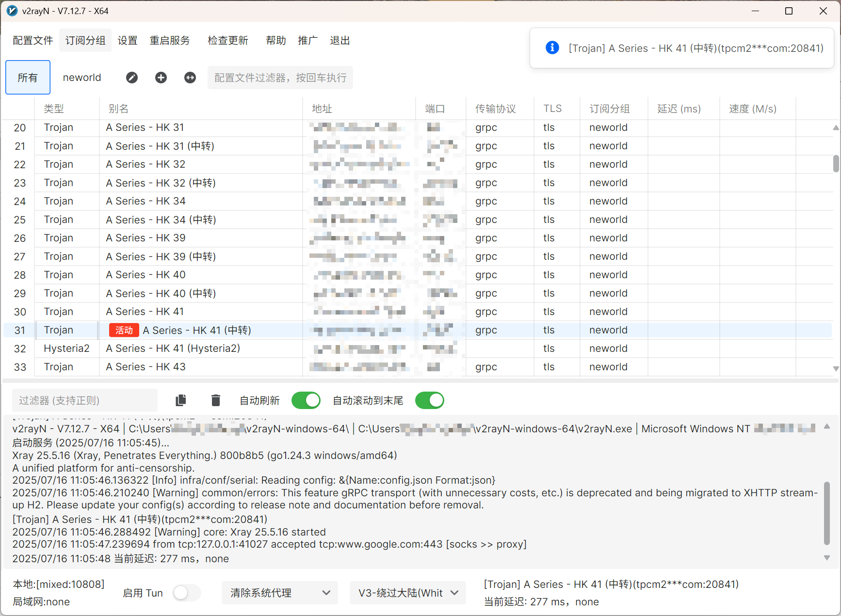Click the server list vertical scrollbar thumb
The height and width of the screenshot is (616, 841).
click(836, 164)
